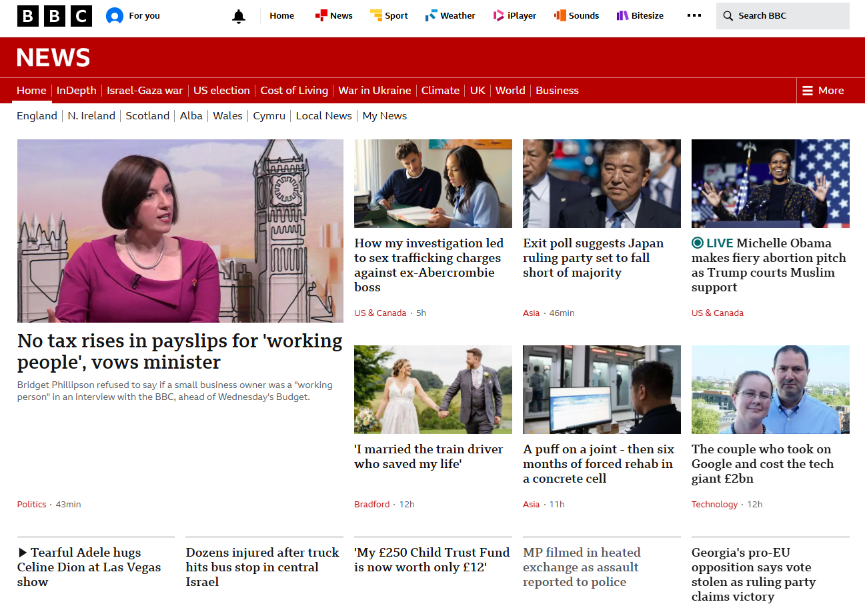865x616 pixels.
Task: Click the BBC logo
Action: pyautogui.click(x=55, y=16)
